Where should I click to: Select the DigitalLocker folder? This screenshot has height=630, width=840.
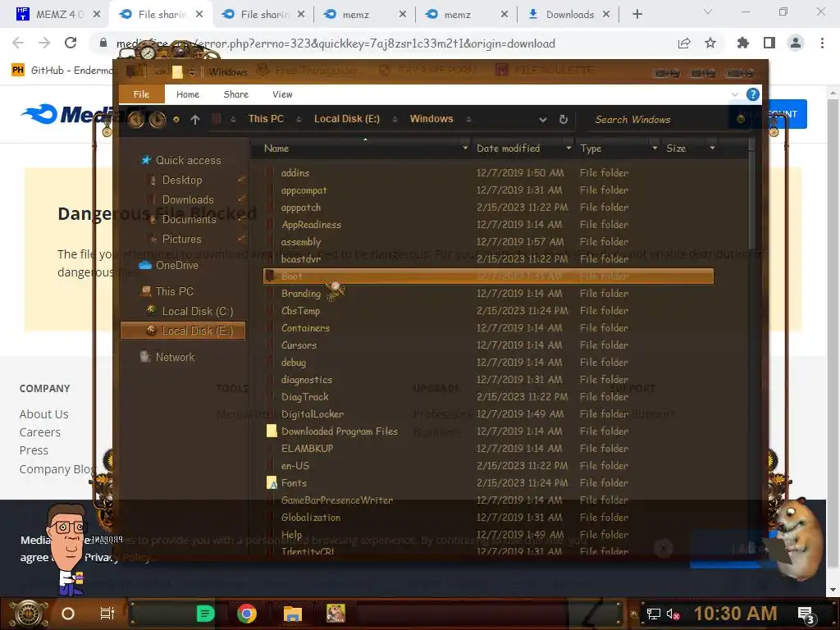(x=313, y=414)
